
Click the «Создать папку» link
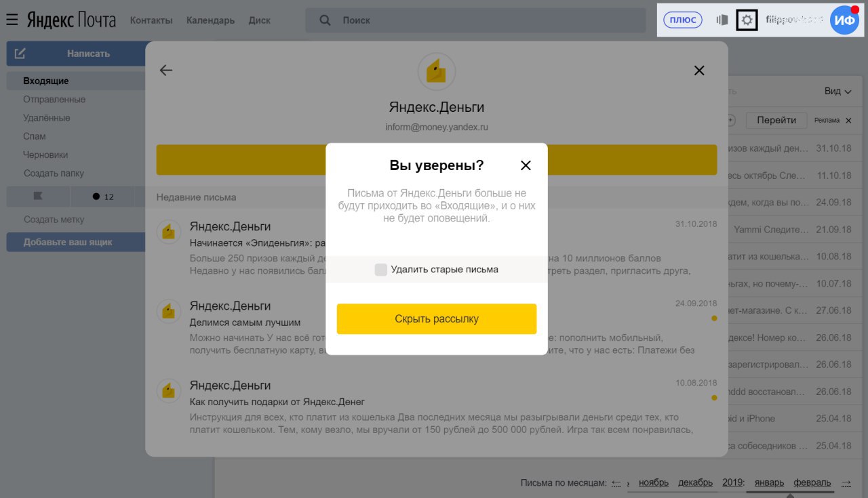point(54,173)
